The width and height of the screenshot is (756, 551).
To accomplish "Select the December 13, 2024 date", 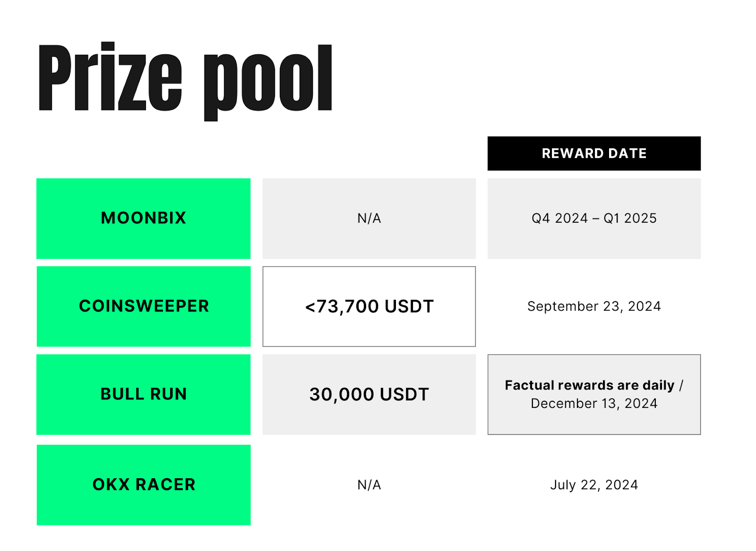I will point(594,404).
